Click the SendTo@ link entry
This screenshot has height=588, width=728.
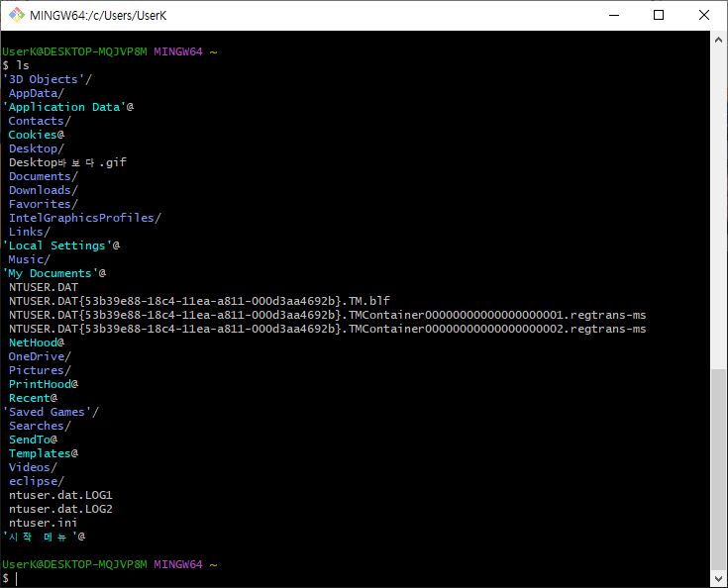(x=33, y=440)
